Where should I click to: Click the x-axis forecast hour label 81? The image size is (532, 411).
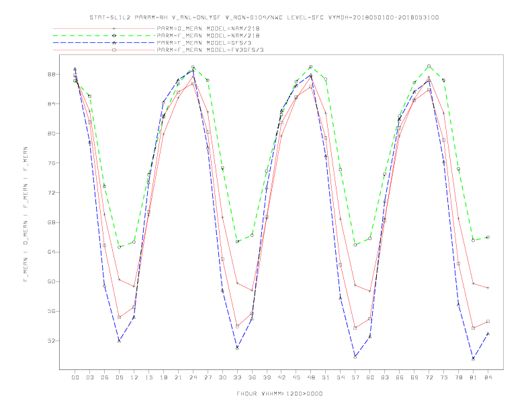click(x=474, y=377)
